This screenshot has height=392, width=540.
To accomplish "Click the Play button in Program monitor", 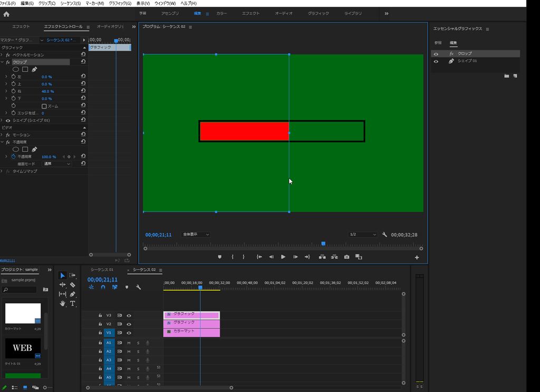I will [283, 257].
